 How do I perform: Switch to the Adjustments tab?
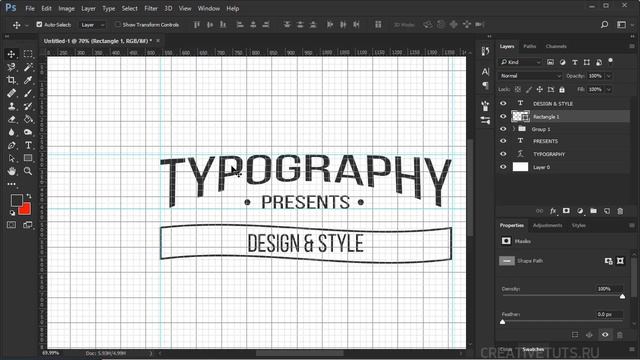point(547,225)
